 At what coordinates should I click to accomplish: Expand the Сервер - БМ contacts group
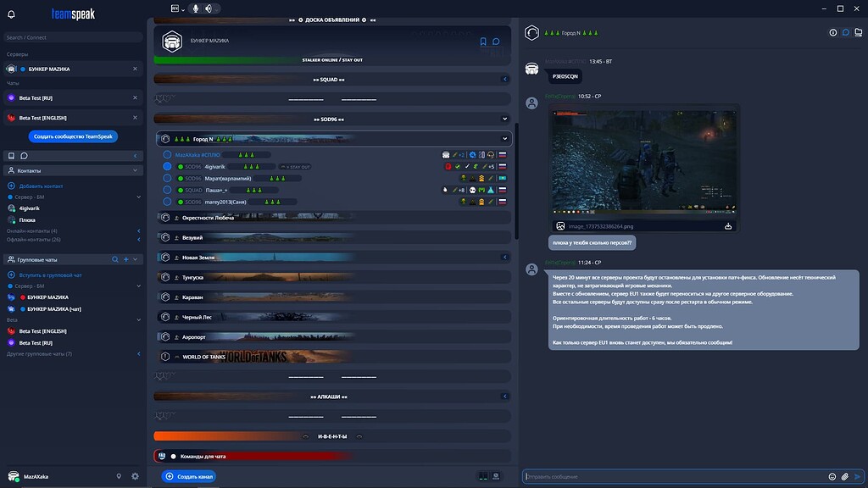tap(138, 195)
